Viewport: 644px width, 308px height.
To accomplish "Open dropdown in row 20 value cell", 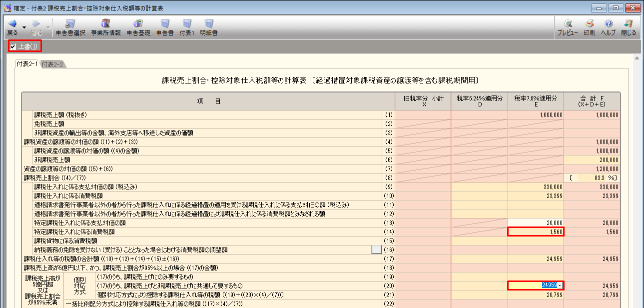I will pyautogui.click(x=560, y=285).
